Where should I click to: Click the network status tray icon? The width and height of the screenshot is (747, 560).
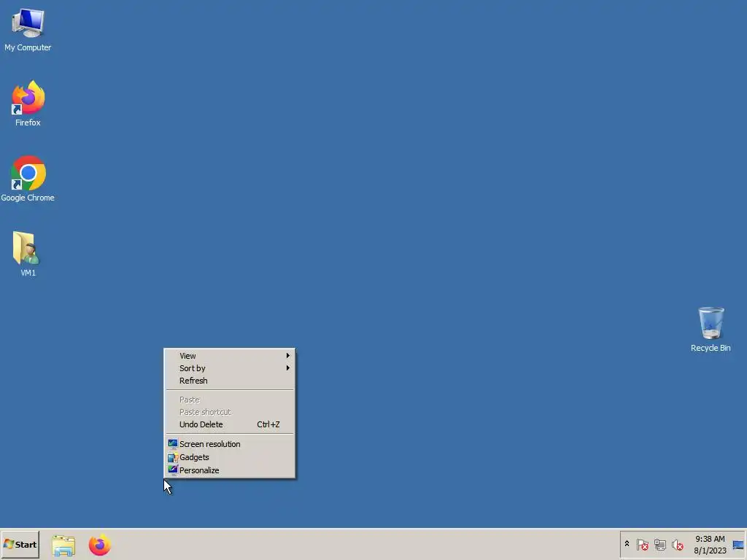click(x=659, y=544)
